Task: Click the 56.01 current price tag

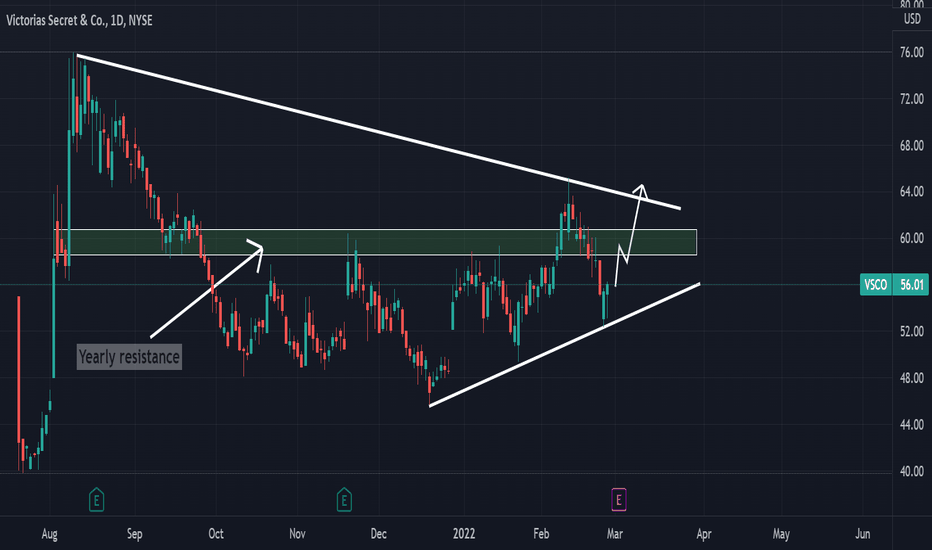Action: click(x=912, y=285)
